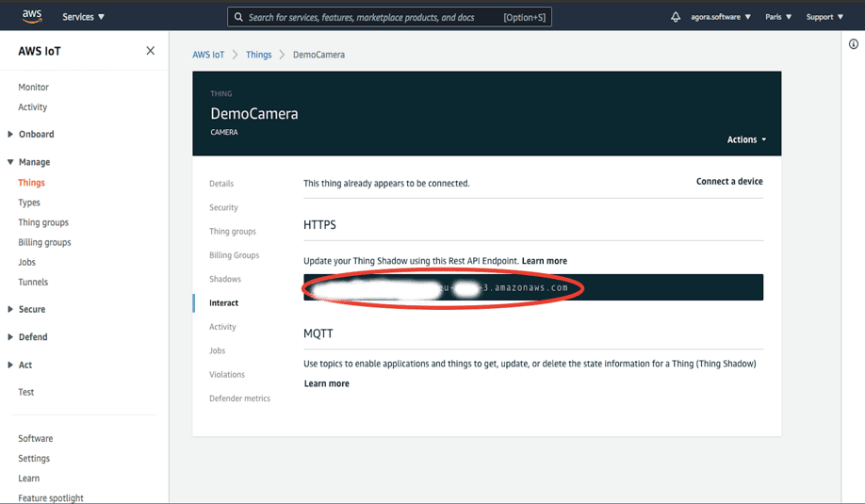This screenshot has width=865, height=504.
Task: Select the HTTPS endpoint address box
Action: click(533, 287)
